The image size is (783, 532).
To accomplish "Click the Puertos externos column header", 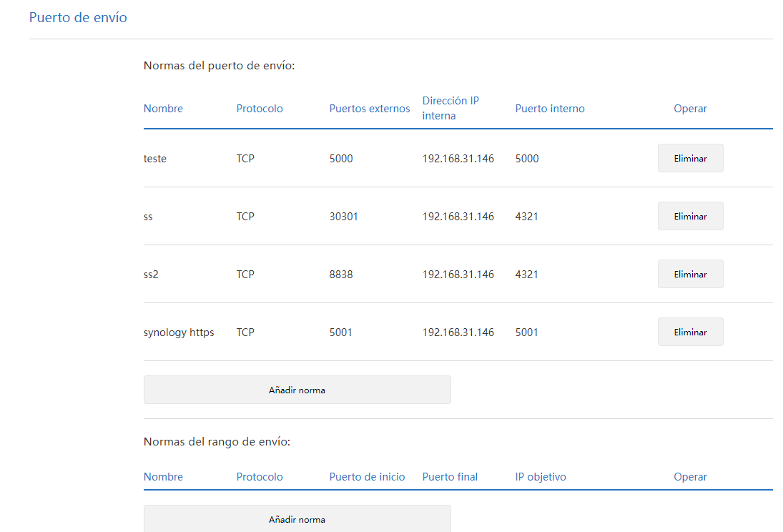I will pyautogui.click(x=370, y=109).
